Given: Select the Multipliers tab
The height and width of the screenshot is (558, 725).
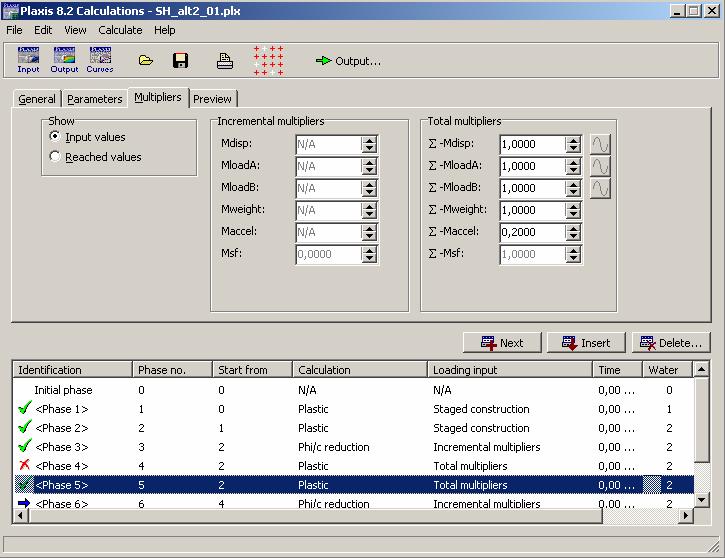Looking at the screenshot, I should pos(158,97).
